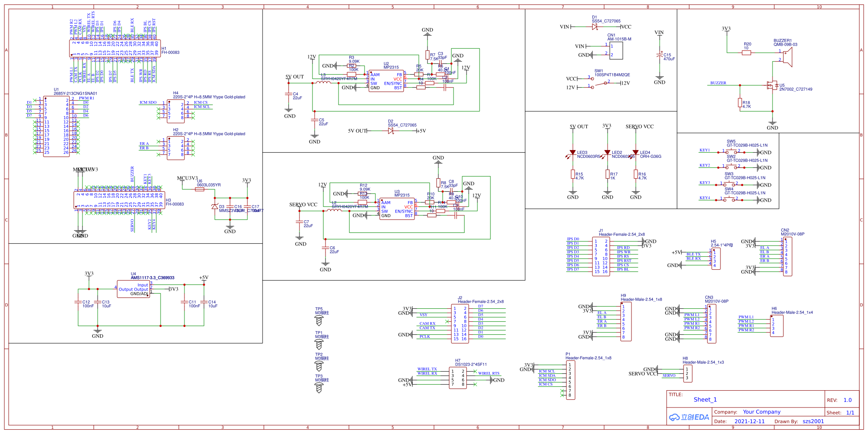Click the 'KEY1' net label
The height and width of the screenshot is (434, 868).
click(x=705, y=150)
